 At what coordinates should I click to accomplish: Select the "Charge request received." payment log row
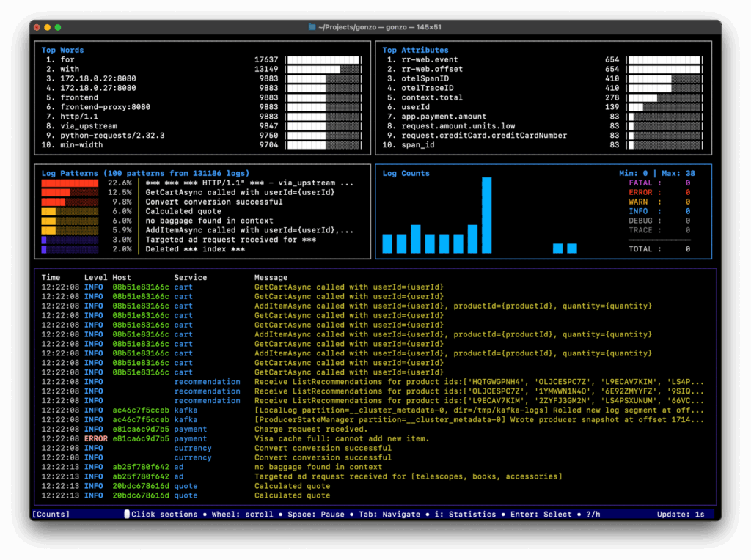coord(310,430)
